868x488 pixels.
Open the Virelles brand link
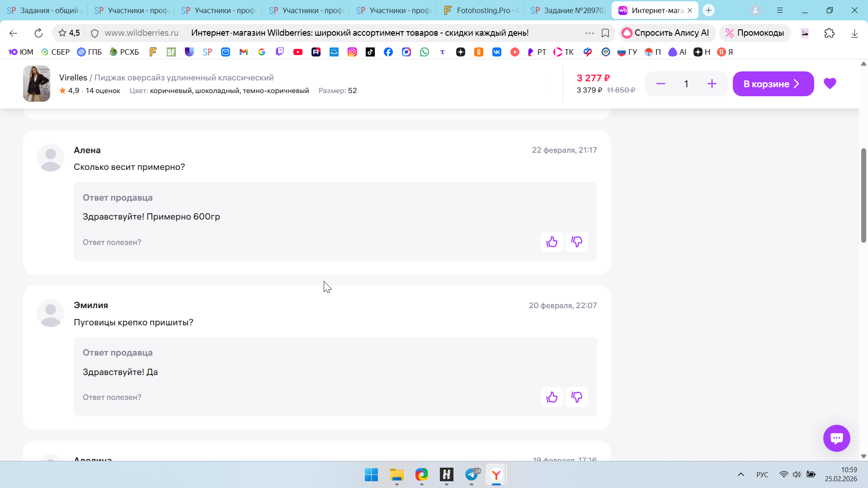pyautogui.click(x=73, y=78)
